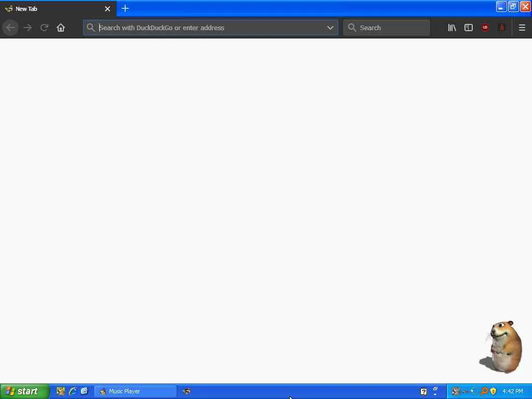Screen dimensions: 532x399
Task: Open a new tab with plus button
Action: 125,8
